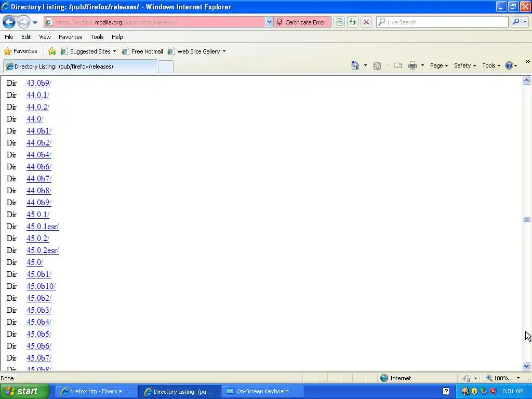This screenshot has height=399, width=532.
Task: Open the 45.0b10/ directory link
Action: [x=41, y=286]
